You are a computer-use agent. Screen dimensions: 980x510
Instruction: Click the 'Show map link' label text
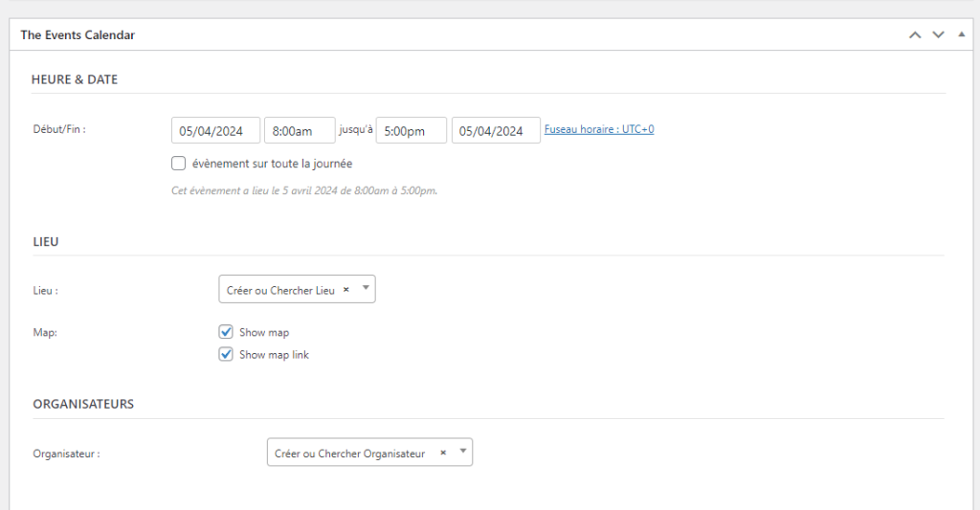tap(274, 355)
